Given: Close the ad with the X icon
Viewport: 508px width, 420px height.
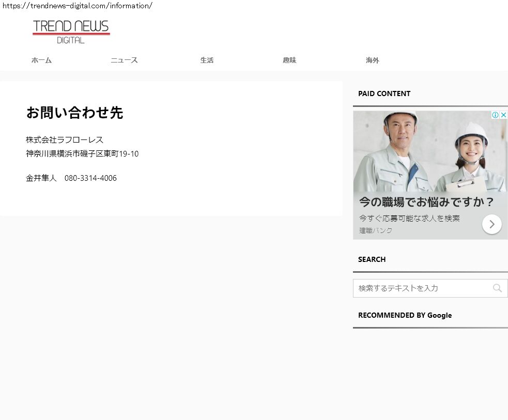Looking at the screenshot, I should (x=503, y=115).
